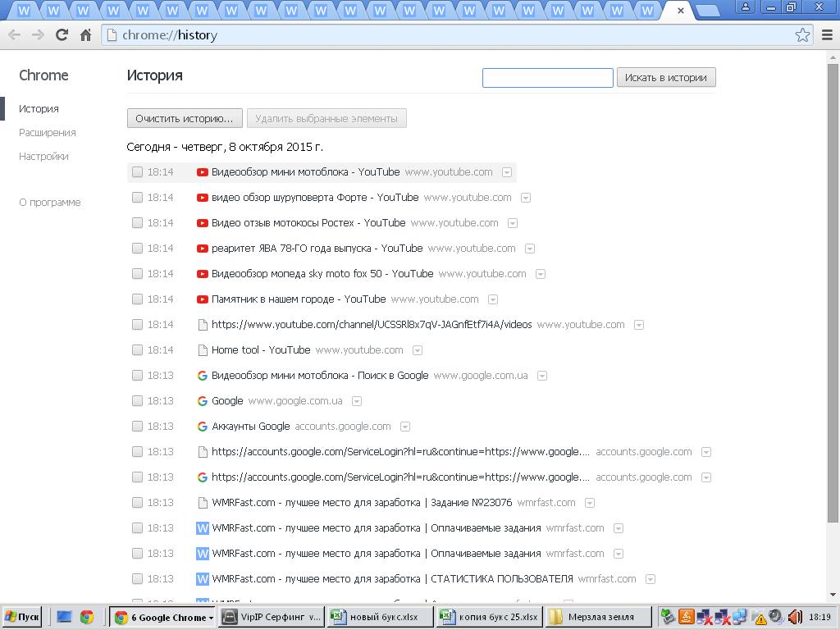Tick checkbox for Аккаунты Google entry
The width and height of the screenshot is (840, 630).
137,427
